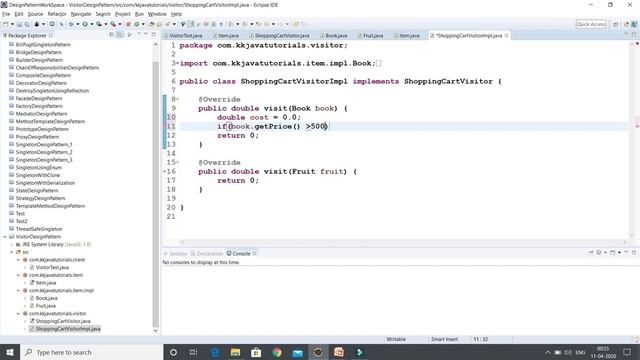Viewport: 640px width, 360px height.
Task: Switch to Book.java editor tab
Action: (x=333, y=36)
